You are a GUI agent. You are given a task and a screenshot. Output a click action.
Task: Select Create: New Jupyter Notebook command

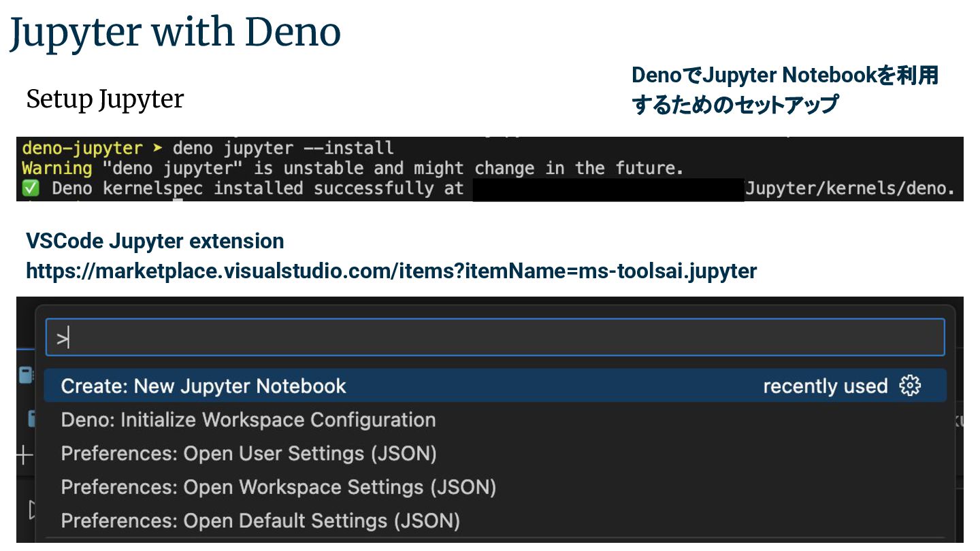(203, 386)
